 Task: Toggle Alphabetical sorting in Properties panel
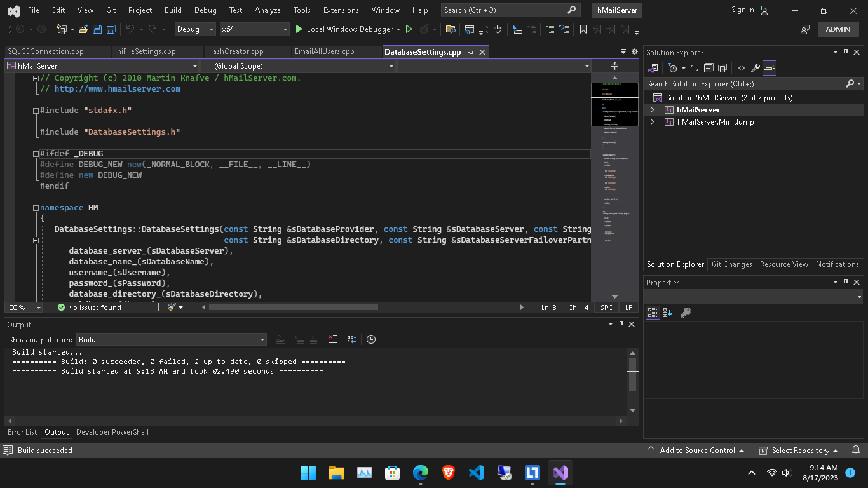(666, 312)
